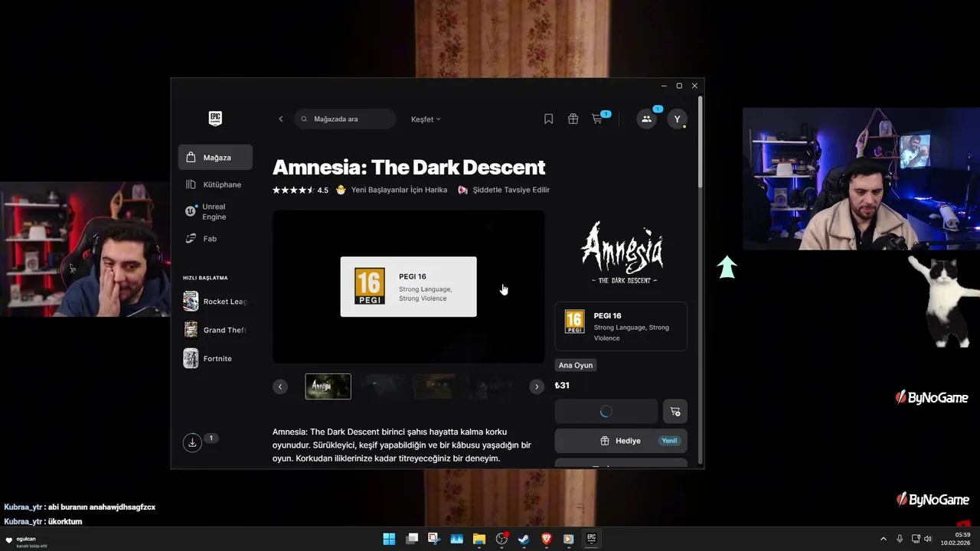
Task: Select Kütüphane in the sidebar
Action: pyautogui.click(x=215, y=184)
